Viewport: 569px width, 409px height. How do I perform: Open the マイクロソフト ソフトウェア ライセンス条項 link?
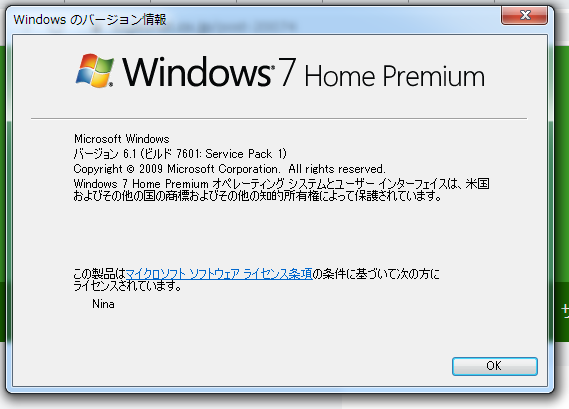(x=219, y=274)
